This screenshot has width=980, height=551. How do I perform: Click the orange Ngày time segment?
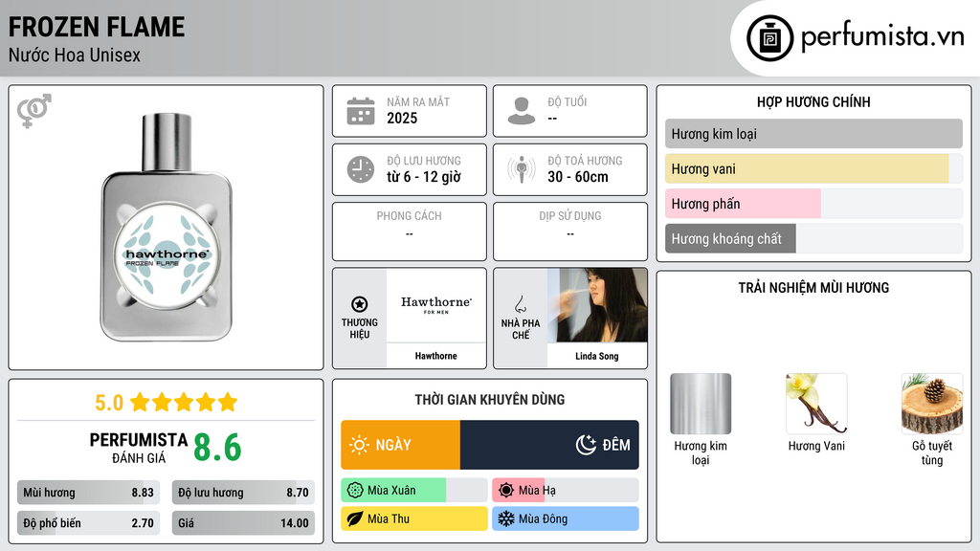401,445
